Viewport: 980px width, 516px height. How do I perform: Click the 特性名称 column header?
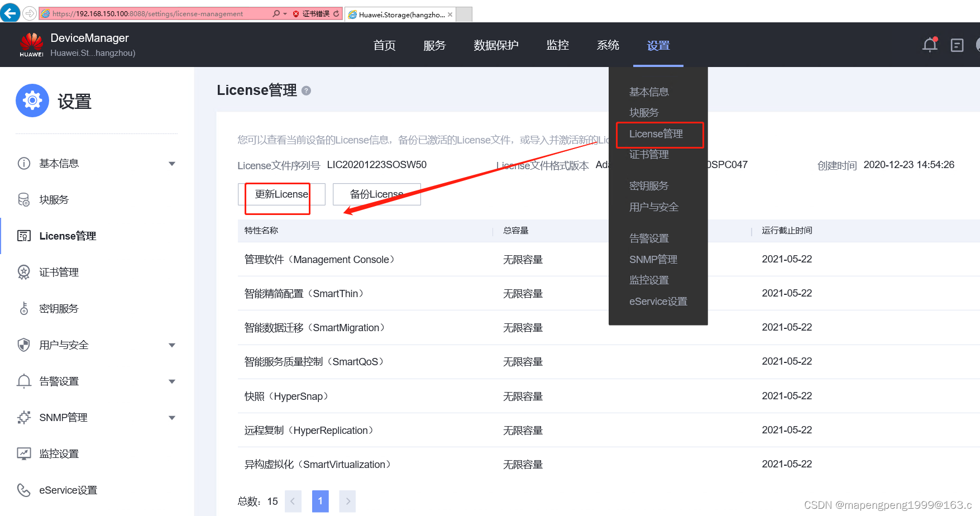[x=261, y=231]
